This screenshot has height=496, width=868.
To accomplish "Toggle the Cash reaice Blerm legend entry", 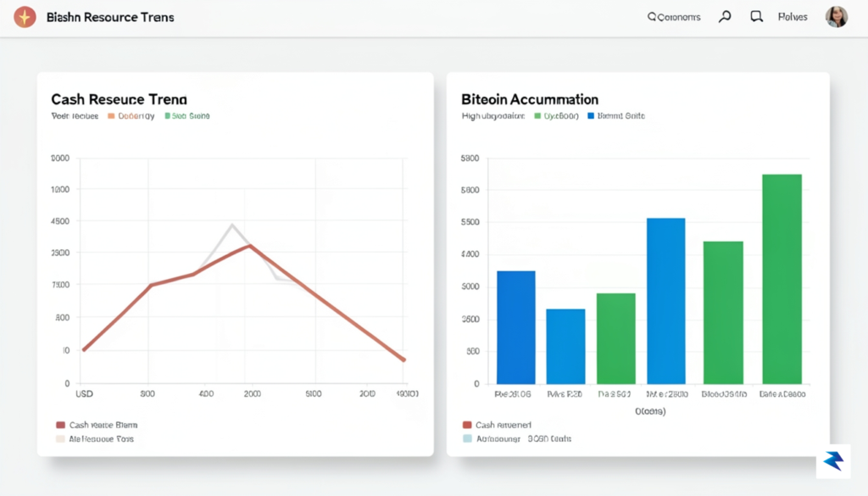I will (x=97, y=425).
